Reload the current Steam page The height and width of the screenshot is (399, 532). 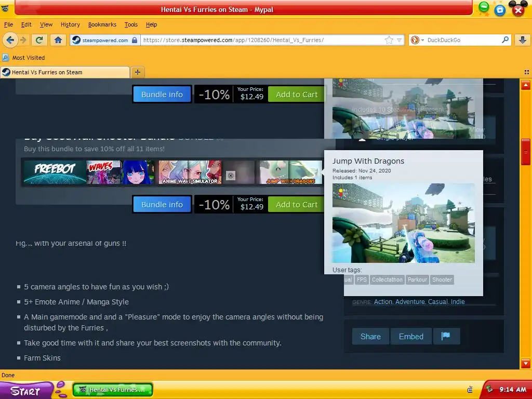39,40
